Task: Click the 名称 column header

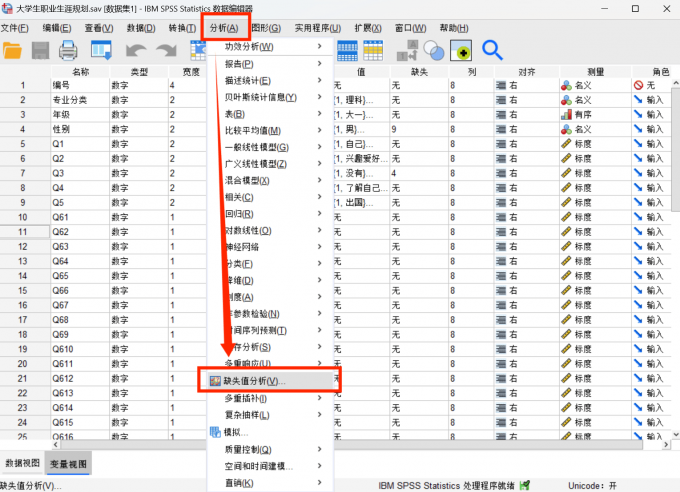Action: click(81, 72)
